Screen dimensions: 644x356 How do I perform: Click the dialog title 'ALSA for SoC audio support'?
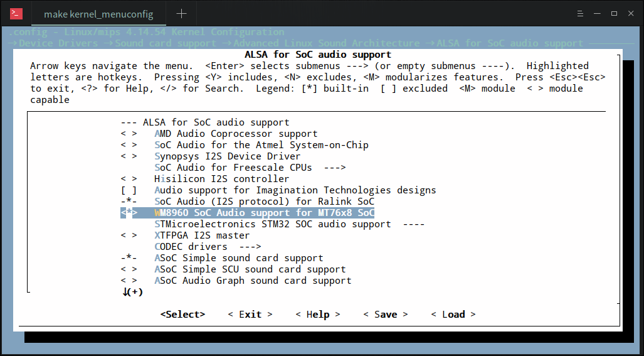point(318,55)
